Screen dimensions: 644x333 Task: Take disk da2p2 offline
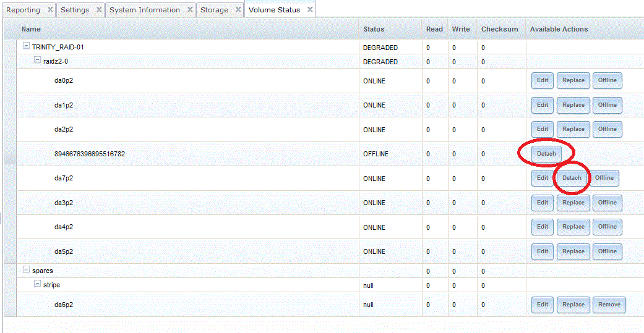[x=607, y=129]
